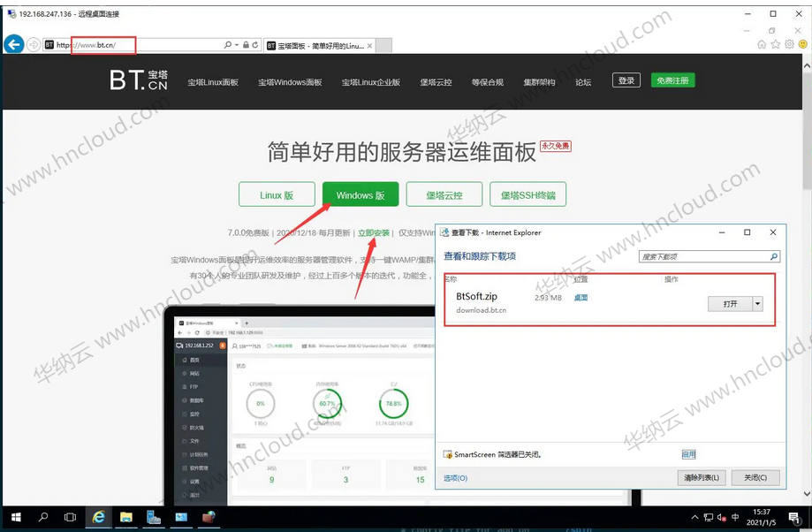Click the IE forward arrow button

[x=34, y=44]
